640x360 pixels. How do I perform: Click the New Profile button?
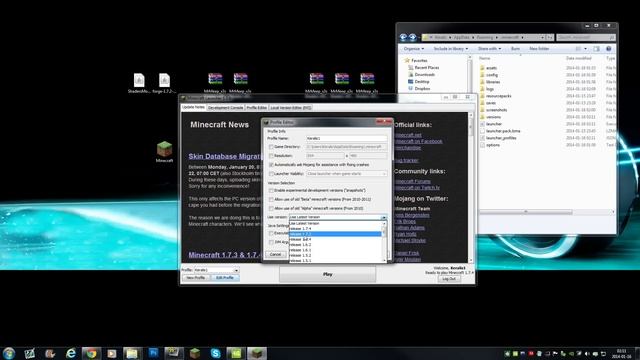click(x=196, y=278)
